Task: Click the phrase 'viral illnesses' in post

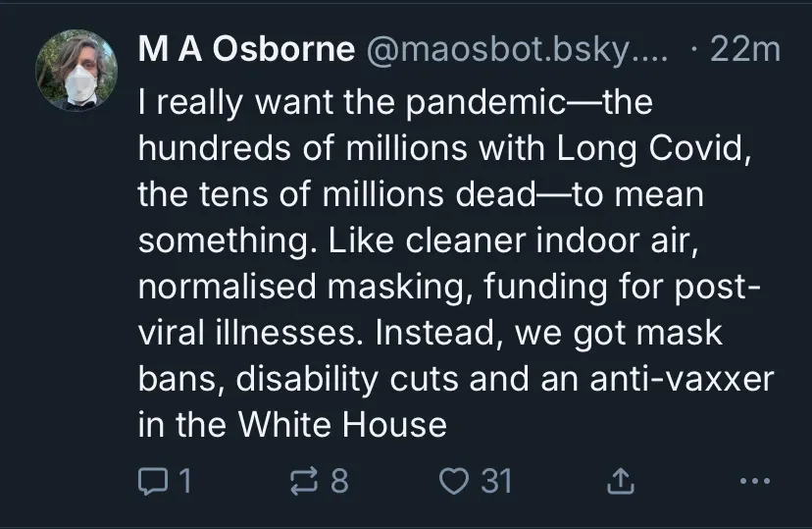Action: [x=253, y=332]
